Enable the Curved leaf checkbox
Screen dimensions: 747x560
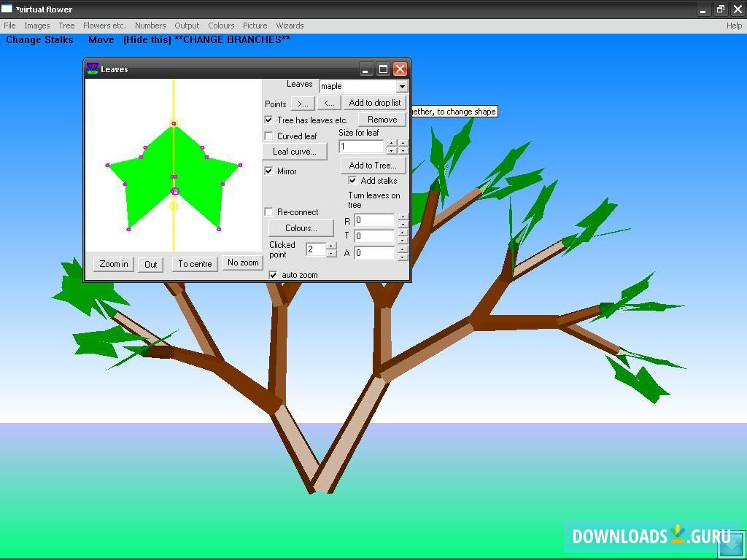(x=268, y=136)
